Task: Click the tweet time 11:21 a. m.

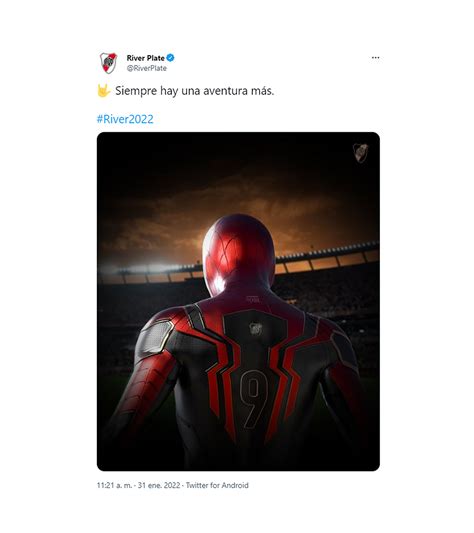Action: click(114, 485)
